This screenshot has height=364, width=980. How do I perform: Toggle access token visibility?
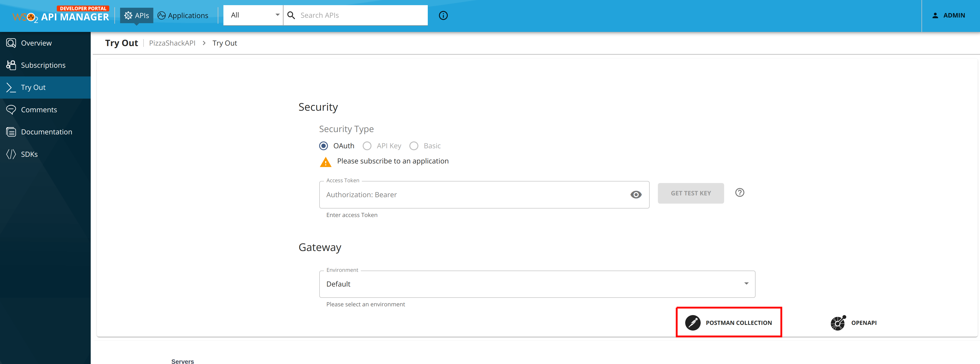(636, 195)
